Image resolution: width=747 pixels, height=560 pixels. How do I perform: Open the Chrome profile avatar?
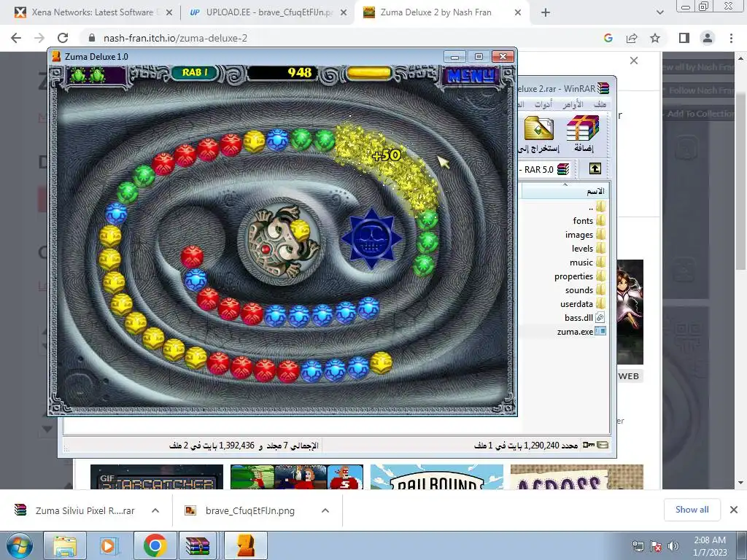pyautogui.click(x=708, y=38)
